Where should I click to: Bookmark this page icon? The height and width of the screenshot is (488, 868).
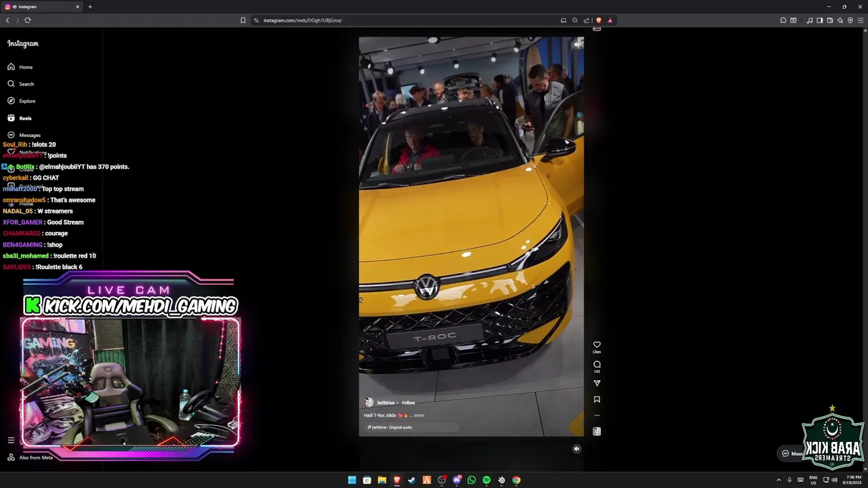click(x=243, y=20)
